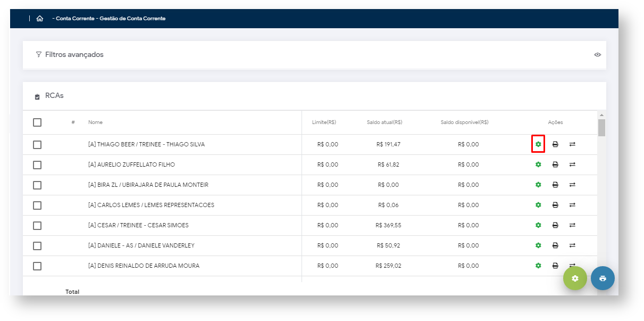Select name [A] DENIS REINALDO DE ARRUDA MOURA
Viewport: 644px width, 321px height.
[144, 266]
